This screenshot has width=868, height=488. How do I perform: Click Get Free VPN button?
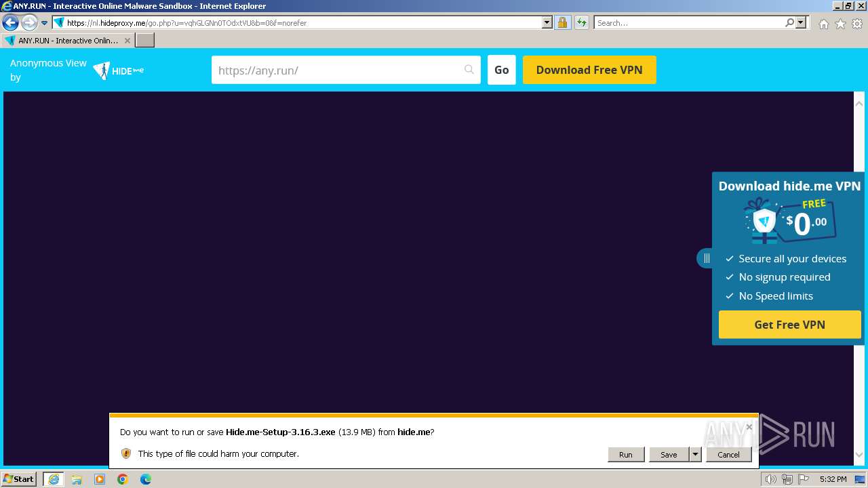click(789, 325)
